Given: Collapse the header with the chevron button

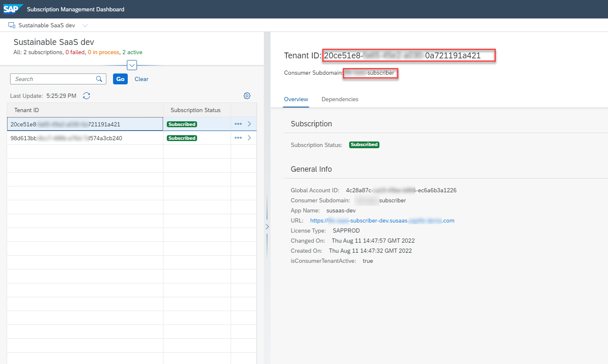Looking at the screenshot, I should pyautogui.click(x=132, y=65).
